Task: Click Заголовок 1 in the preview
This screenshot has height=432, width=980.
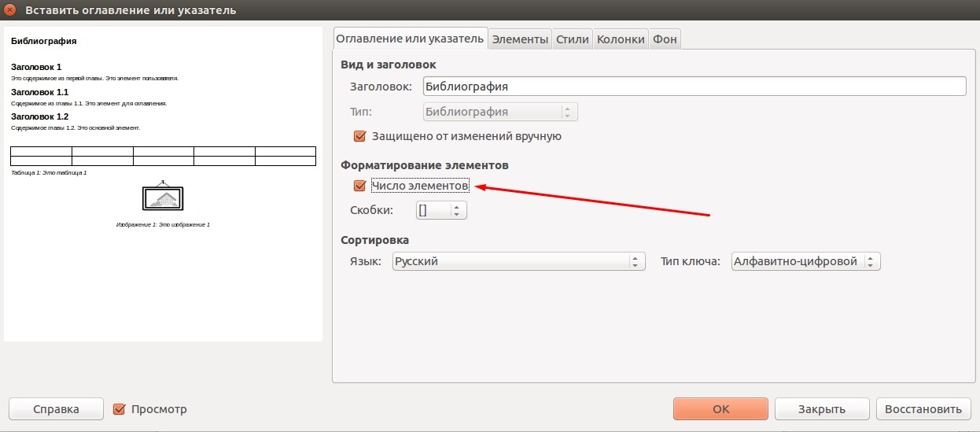Action: click(36, 67)
